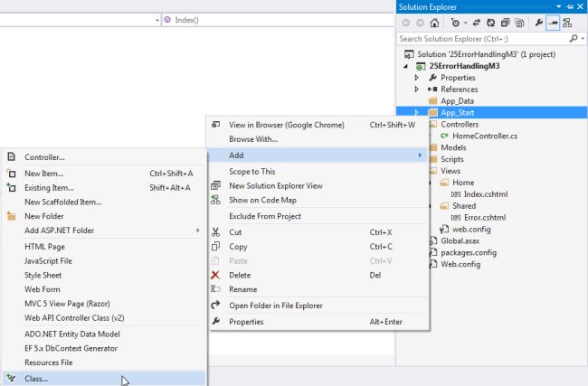The width and height of the screenshot is (588, 386).
Task: Click the Copy icon in context menu
Action: coord(215,246)
